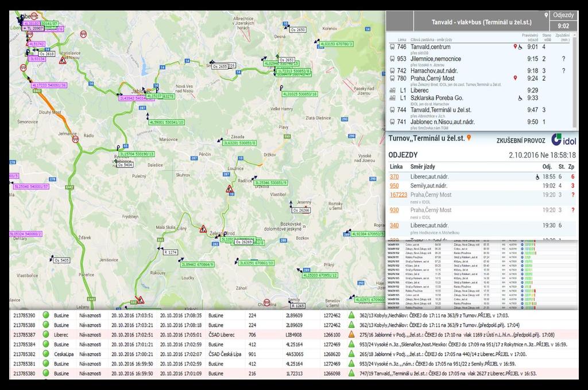This screenshot has height=390, width=588.
Task: Click the train icon for L1 Liberec
Action: point(392,90)
